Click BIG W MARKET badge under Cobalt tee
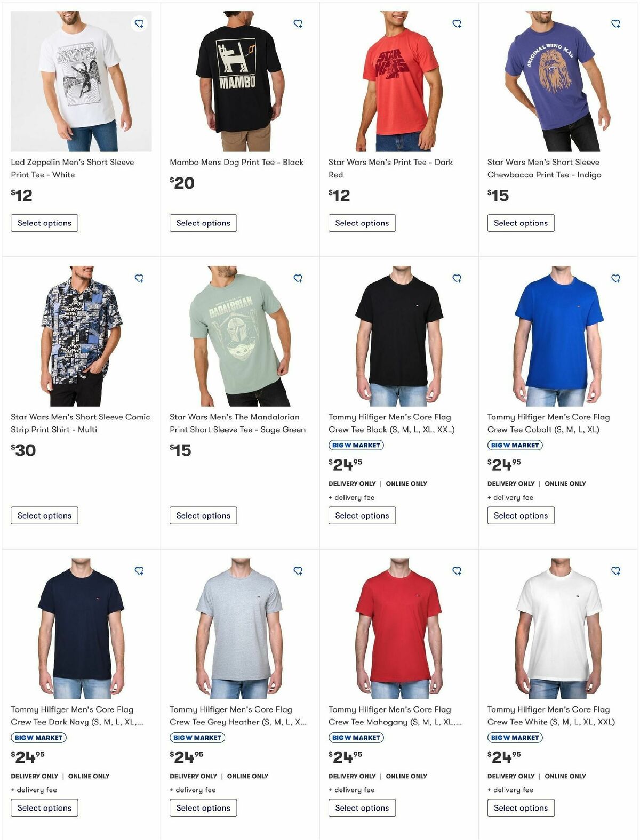Image resolution: width=640 pixels, height=840 pixels. click(515, 445)
